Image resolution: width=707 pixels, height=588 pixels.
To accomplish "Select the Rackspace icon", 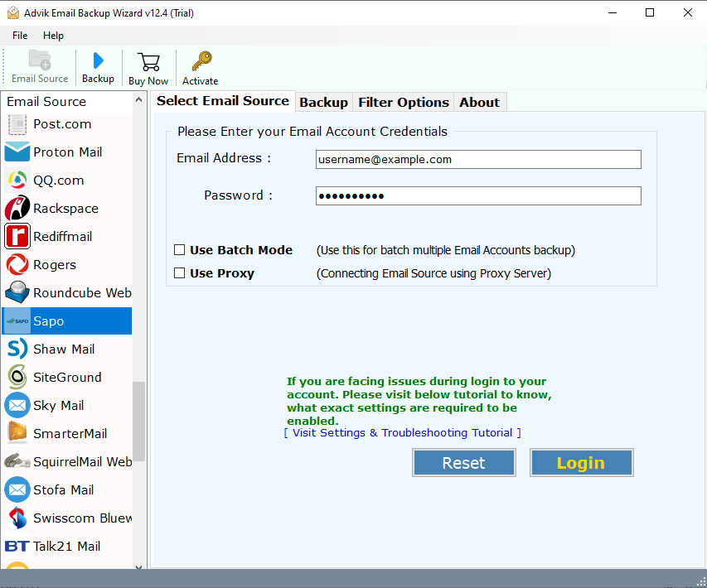I will click(17, 208).
